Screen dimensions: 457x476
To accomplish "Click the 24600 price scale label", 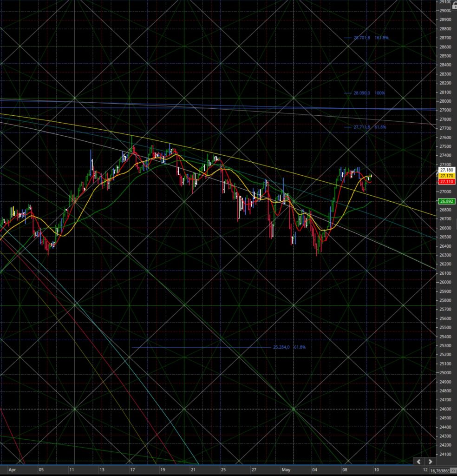I will pyautogui.click(x=445, y=409).
